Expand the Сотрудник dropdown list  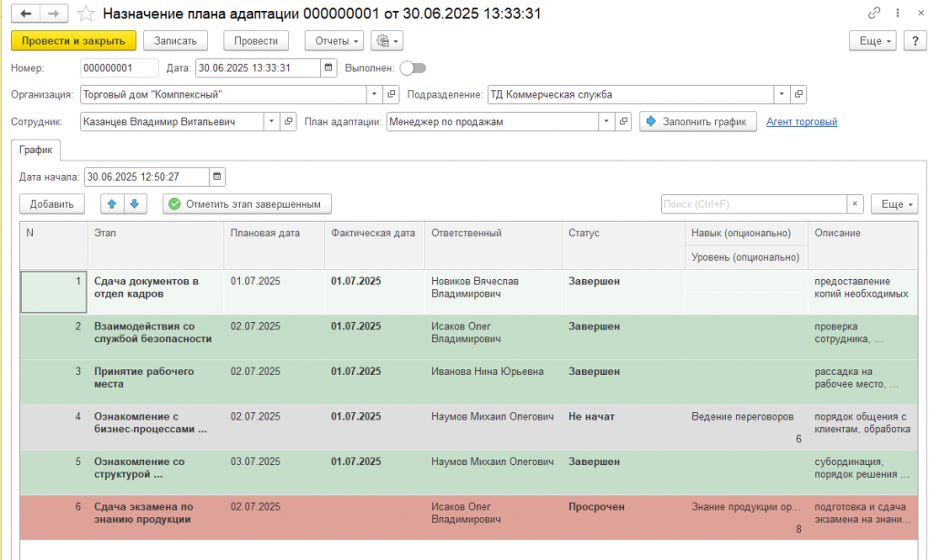pyautogui.click(x=272, y=121)
